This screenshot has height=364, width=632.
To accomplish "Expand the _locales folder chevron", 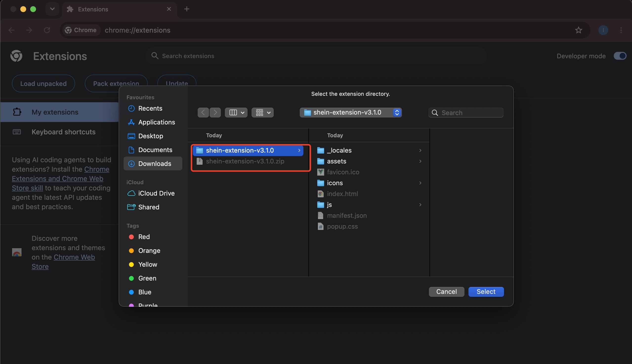I will click(420, 150).
